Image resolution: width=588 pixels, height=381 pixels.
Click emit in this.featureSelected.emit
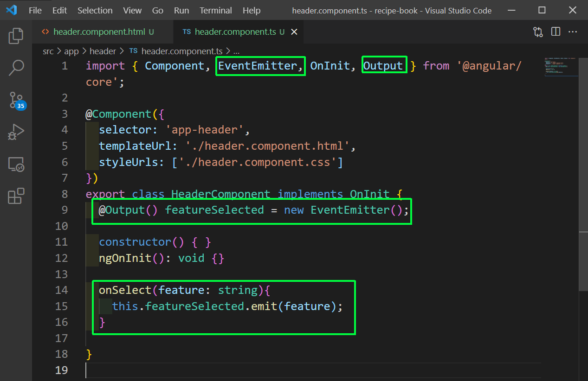pos(264,306)
